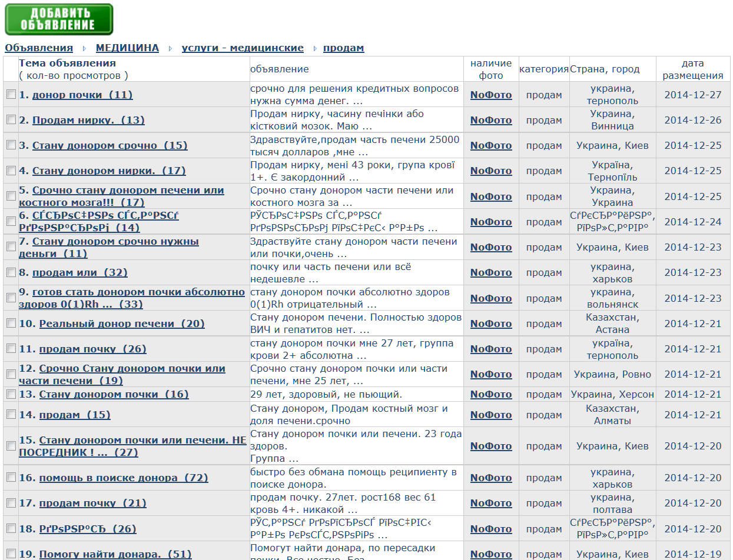Click the green 'Добавить объявление' button
Image resolution: width=733 pixels, height=560 pixels.
coord(59,19)
